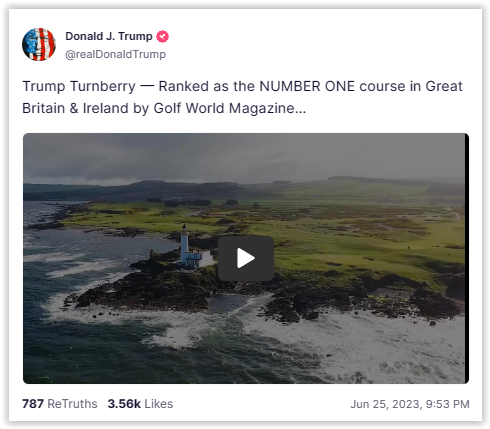The height and width of the screenshot is (429, 490).
Task: Click the bold "787" count number
Action: [33, 404]
